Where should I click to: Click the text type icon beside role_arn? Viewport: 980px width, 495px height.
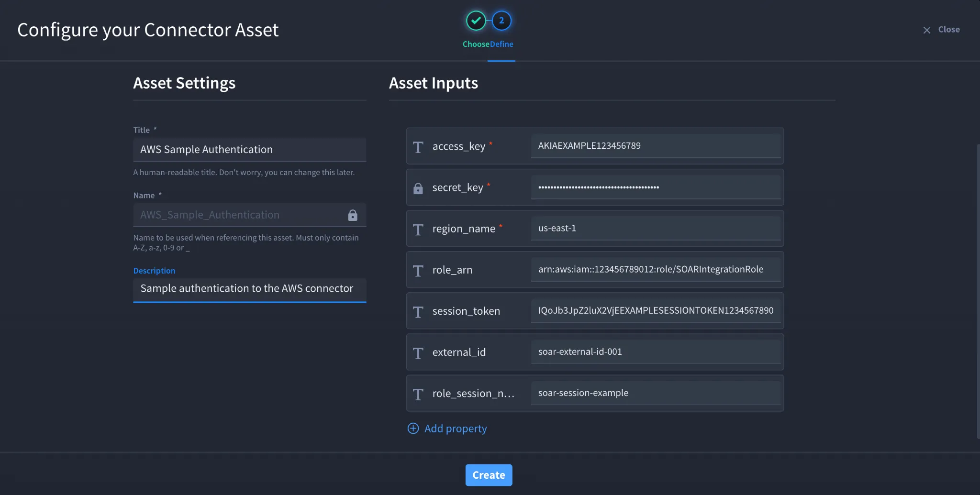tap(418, 271)
